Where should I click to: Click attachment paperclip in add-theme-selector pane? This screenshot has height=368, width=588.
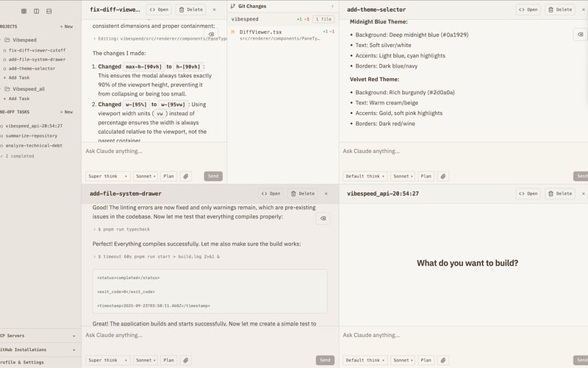(443, 176)
